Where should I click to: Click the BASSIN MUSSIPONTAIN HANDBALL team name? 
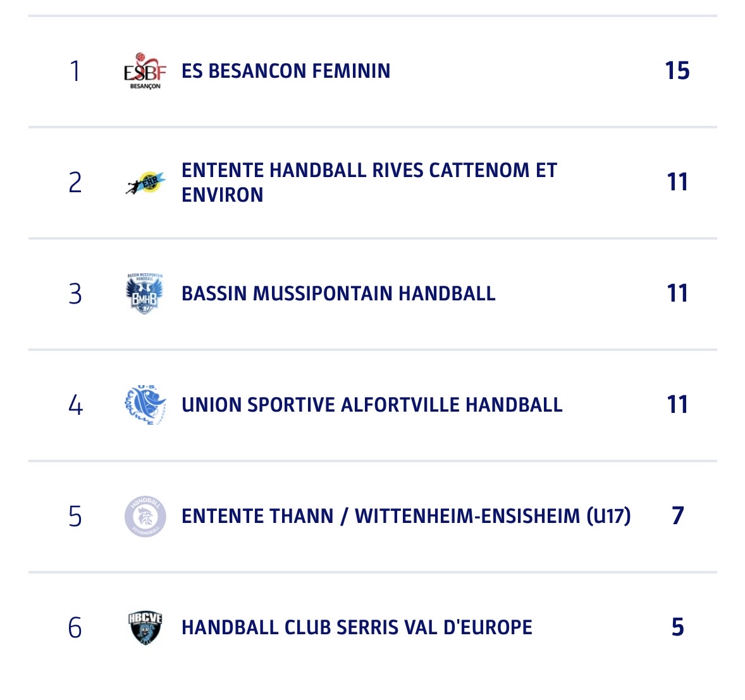point(338,293)
